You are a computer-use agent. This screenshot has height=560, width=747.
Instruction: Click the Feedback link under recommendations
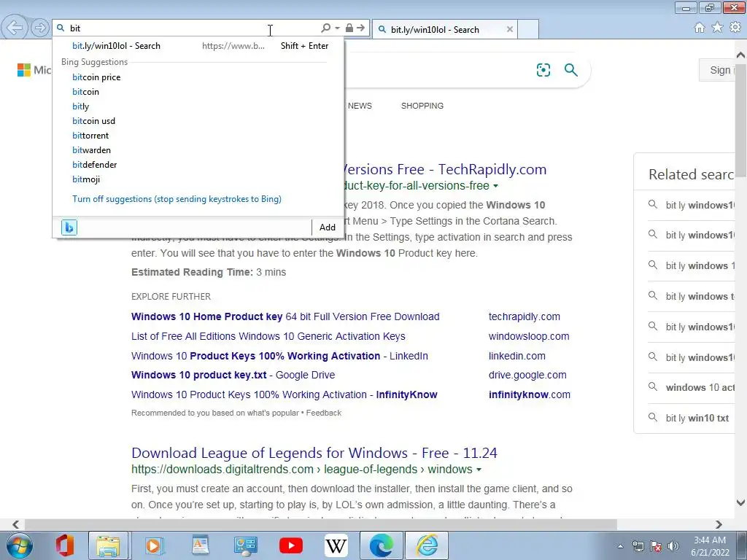323,413
